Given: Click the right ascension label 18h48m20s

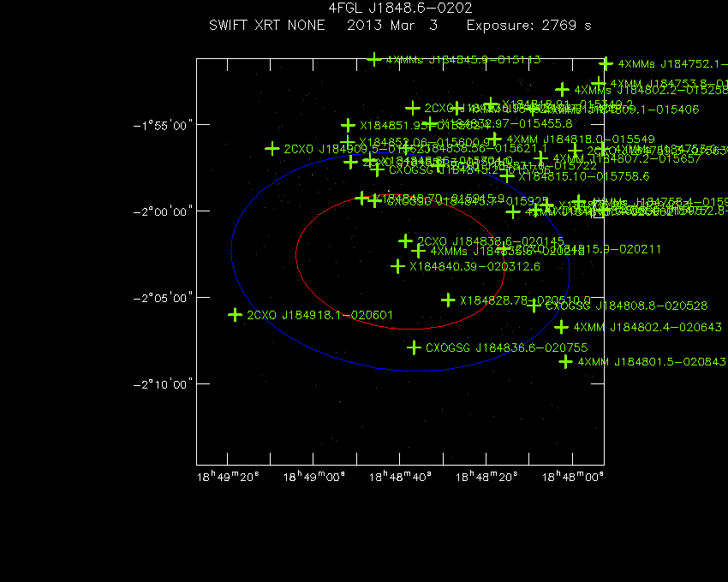Looking at the screenshot, I should (486, 477).
